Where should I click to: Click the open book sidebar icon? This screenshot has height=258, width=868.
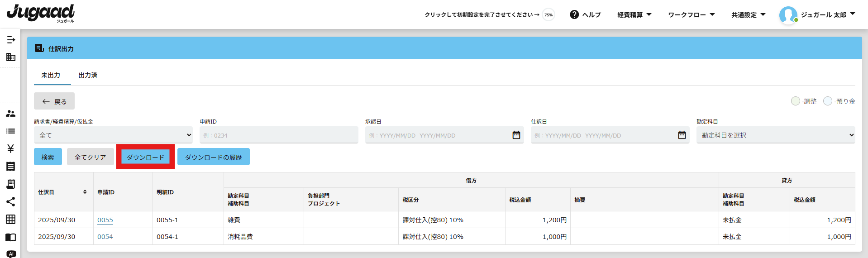tap(11, 237)
